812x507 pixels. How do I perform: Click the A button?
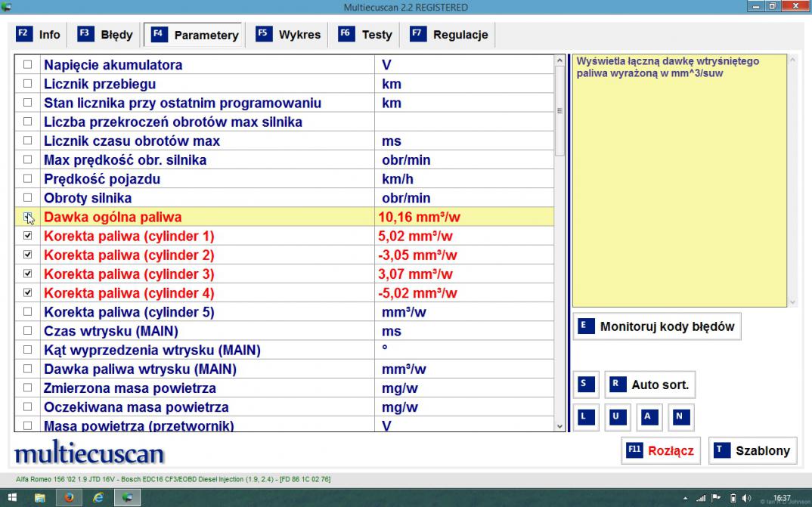pos(649,418)
